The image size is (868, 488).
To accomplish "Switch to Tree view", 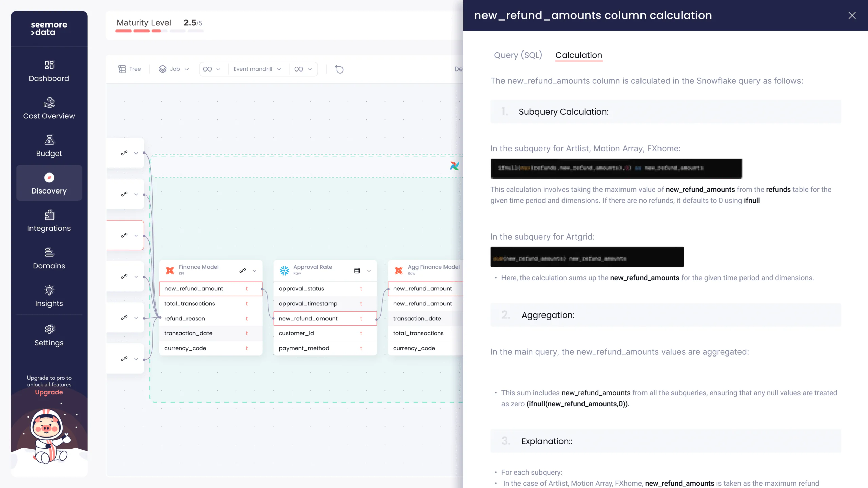I will click(x=130, y=69).
